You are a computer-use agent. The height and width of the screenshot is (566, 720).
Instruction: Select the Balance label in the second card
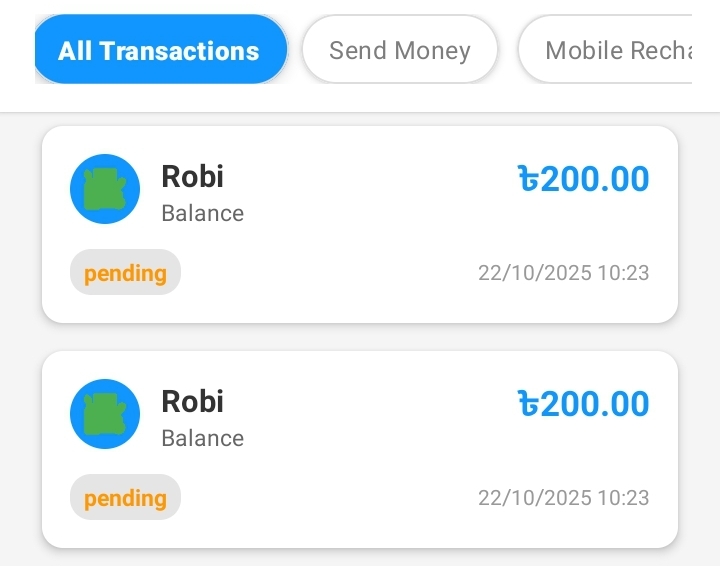[x=202, y=438]
